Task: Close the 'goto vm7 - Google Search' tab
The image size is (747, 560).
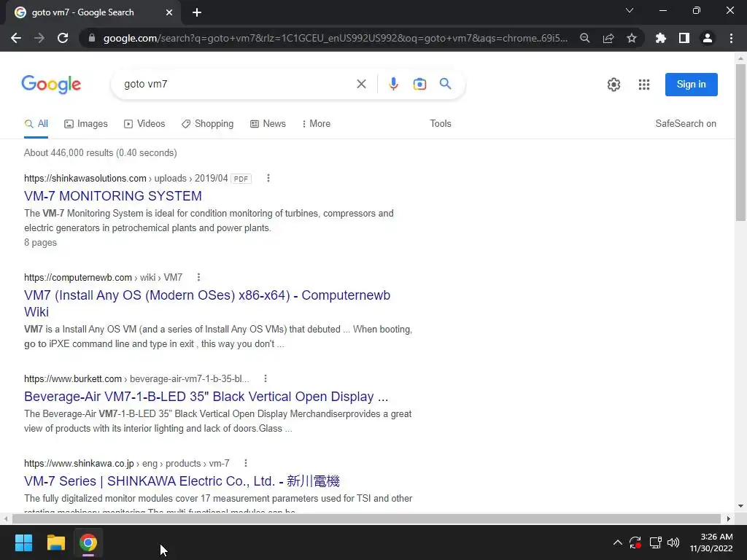Action: pos(169,12)
